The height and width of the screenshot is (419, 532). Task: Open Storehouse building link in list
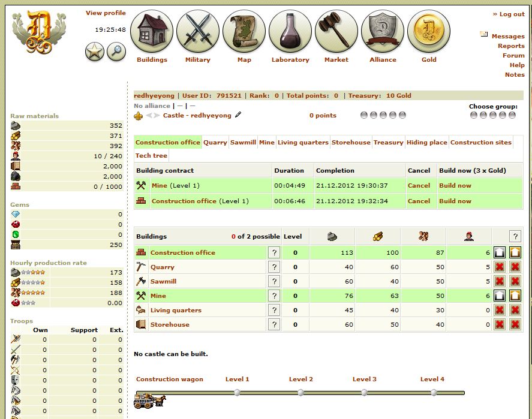(x=170, y=324)
